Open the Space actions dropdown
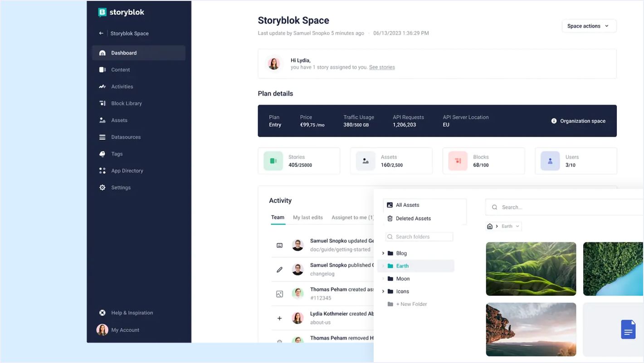Viewport: 644px width, 363px height. (x=589, y=26)
